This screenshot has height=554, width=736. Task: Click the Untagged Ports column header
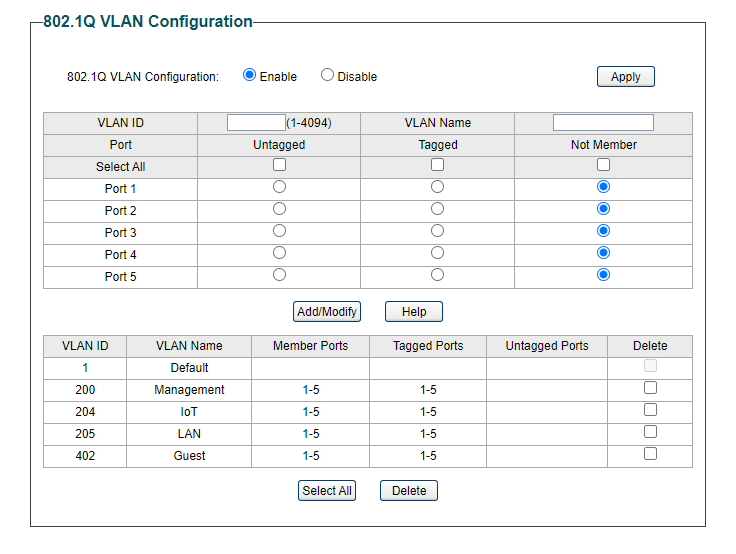[547, 346]
